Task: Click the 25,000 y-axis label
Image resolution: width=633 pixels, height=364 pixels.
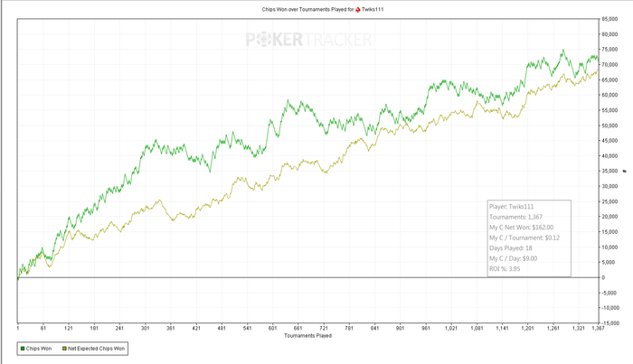Action: [x=609, y=201]
